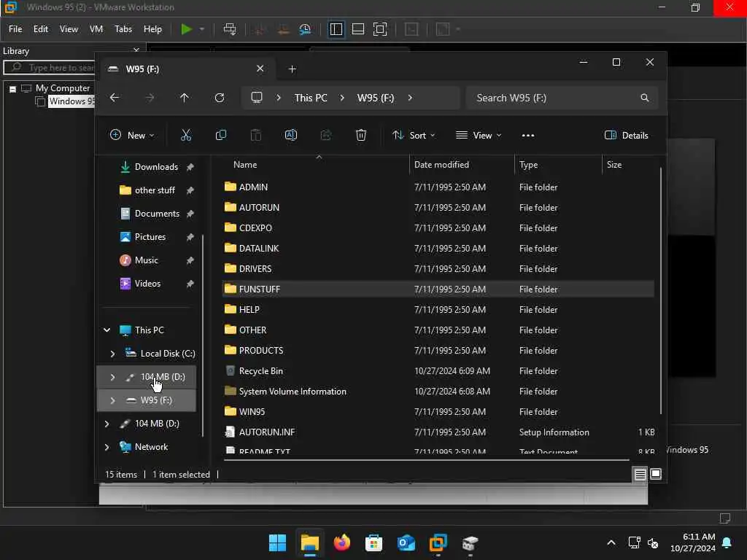The width and height of the screenshot is (747, 560).
Task: Click the file list vertical scrollbar
Action: click(x=660, y=290)
